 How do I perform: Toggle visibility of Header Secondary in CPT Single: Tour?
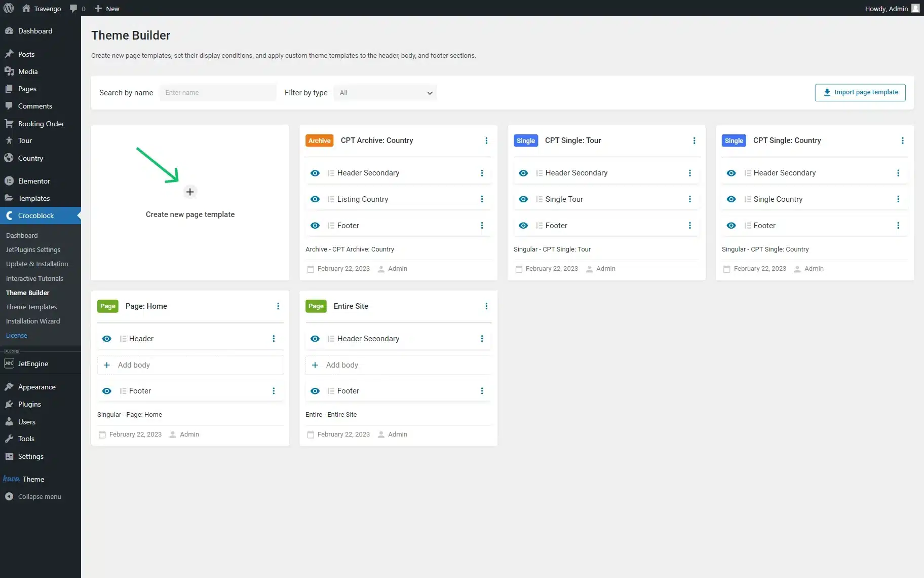[523, 173]
